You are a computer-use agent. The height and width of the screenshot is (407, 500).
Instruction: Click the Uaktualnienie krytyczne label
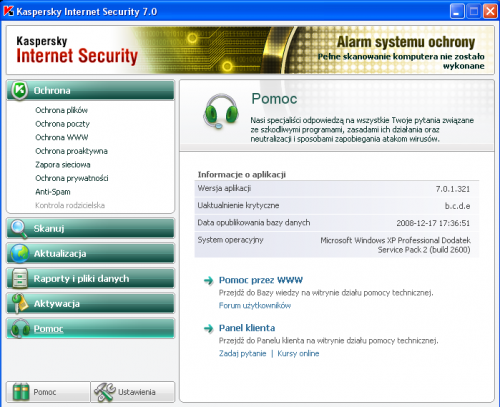(x=238, y=205)
